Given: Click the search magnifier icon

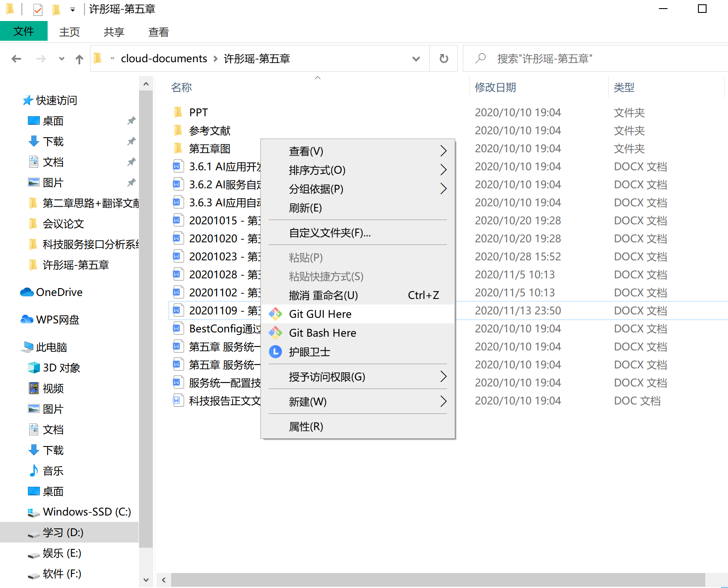Looking at the screenshot, I should [x=480, y=58].
